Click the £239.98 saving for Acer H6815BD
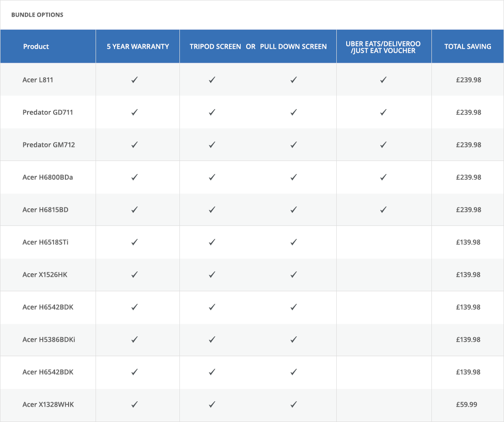This screenshot has width=504, height=422. pos(469,210)
